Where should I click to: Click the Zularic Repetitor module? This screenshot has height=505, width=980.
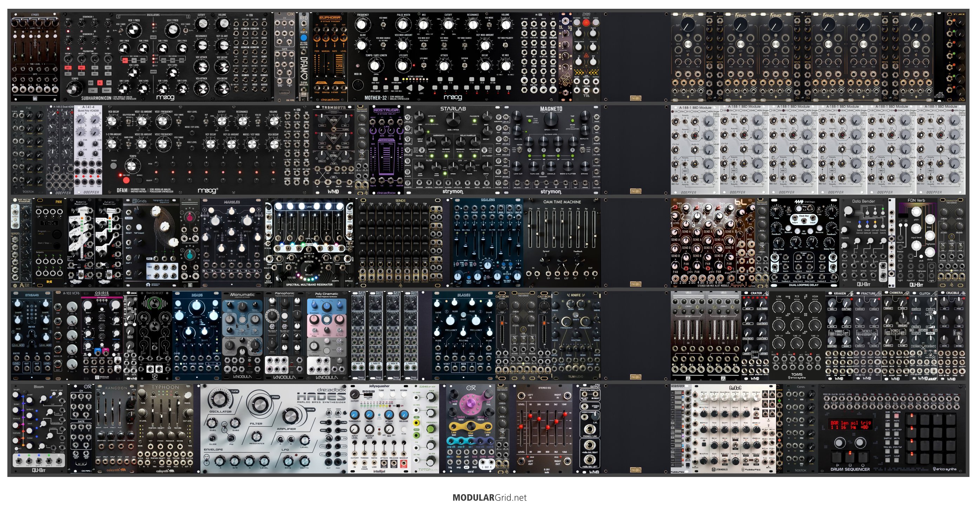click(x=109, y=242)
